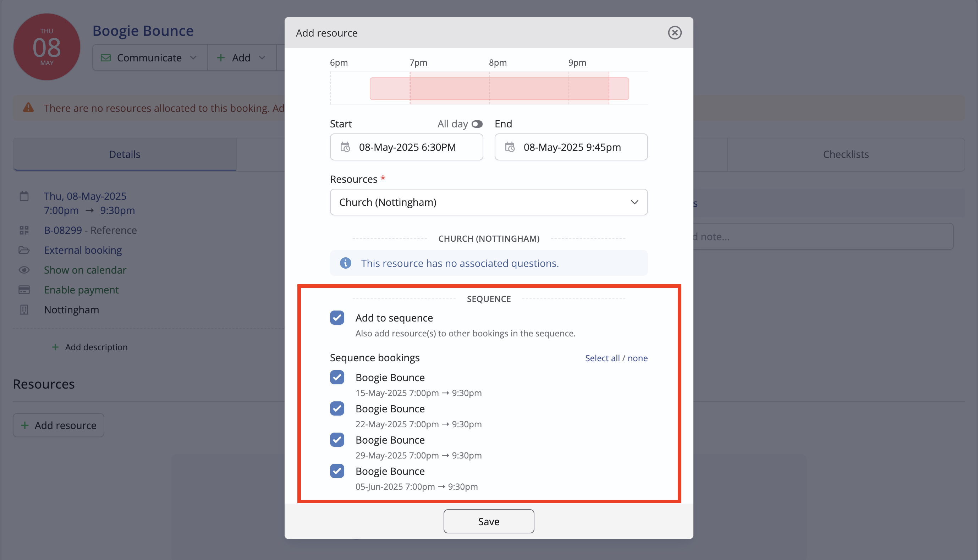
Task: Click the eye icon beside Show on calendar
Action: coord(24,270)
